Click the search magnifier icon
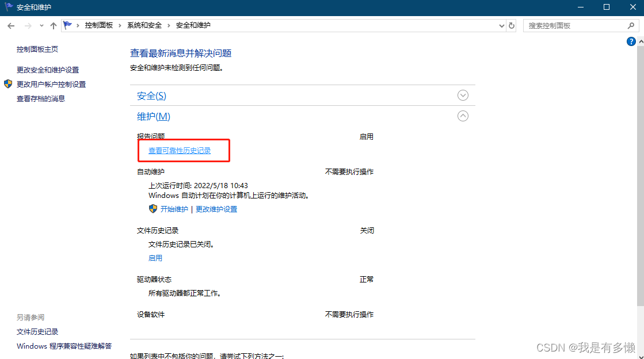 point(631,25)
